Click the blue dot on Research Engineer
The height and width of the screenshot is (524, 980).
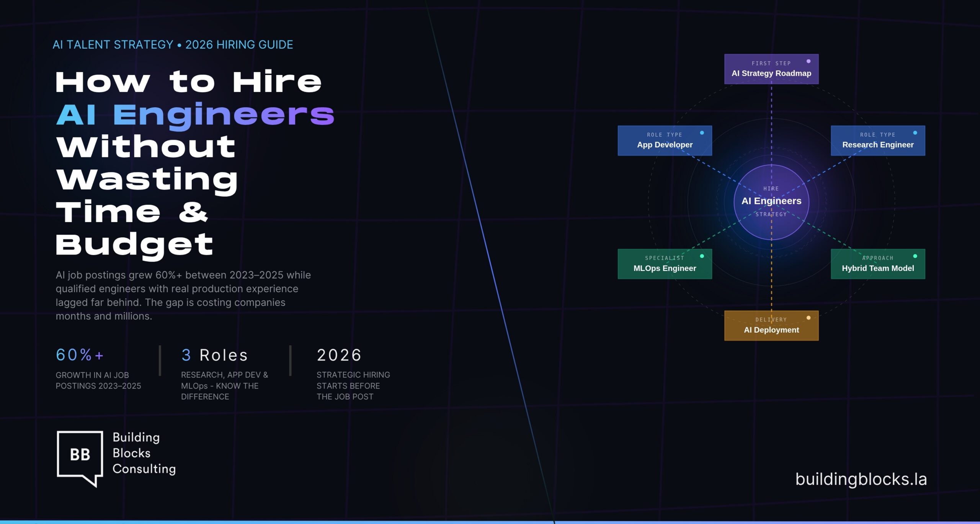pyautogui.click(x=915, y=133)
